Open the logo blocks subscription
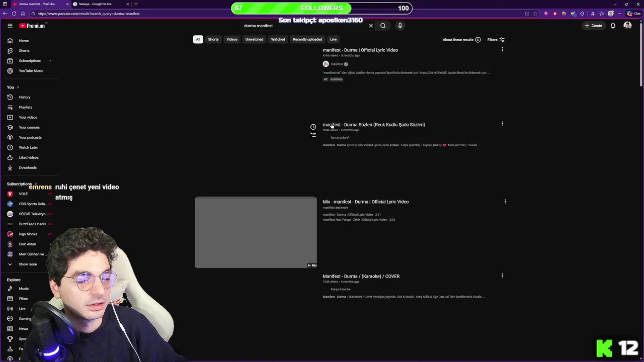The height and width of the screenshot is (362, 644). point(28,234)
